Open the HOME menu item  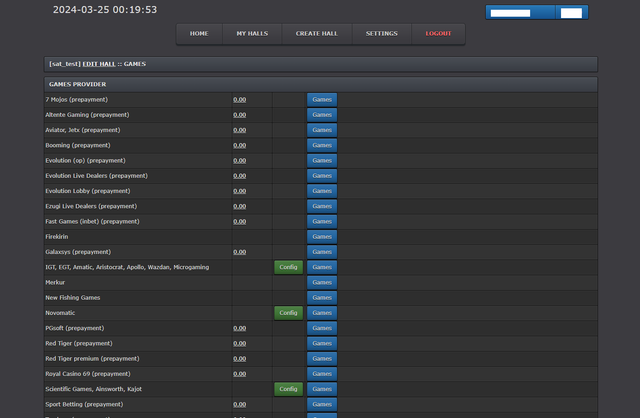pos(199,33)
